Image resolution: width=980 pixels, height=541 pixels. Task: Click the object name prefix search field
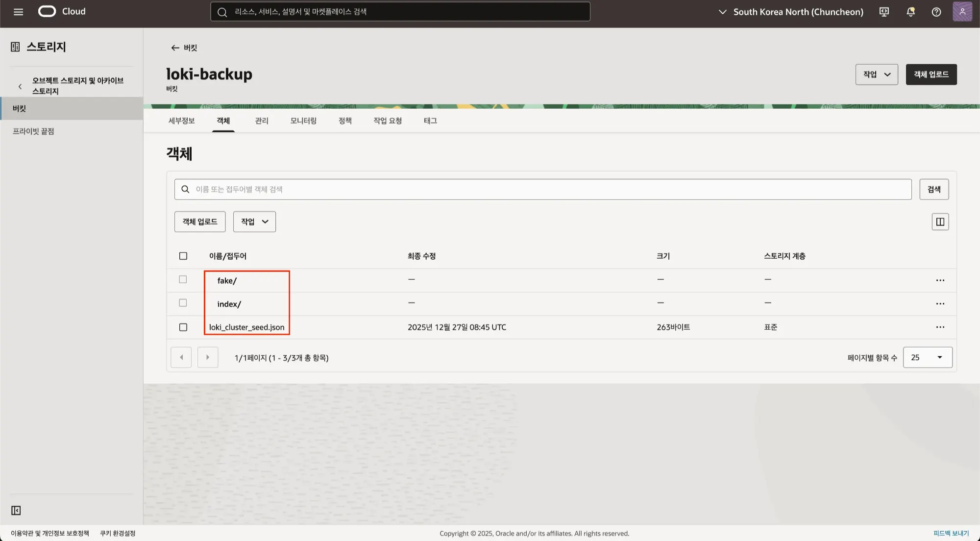click(x=542, y=189)
